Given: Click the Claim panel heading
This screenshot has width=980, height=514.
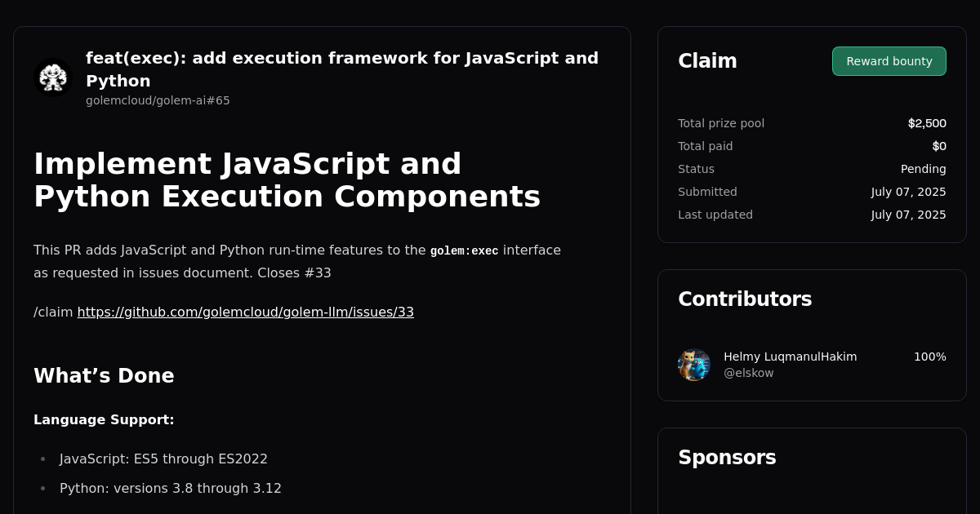Looking at the screenshot, I should point(707,60).
